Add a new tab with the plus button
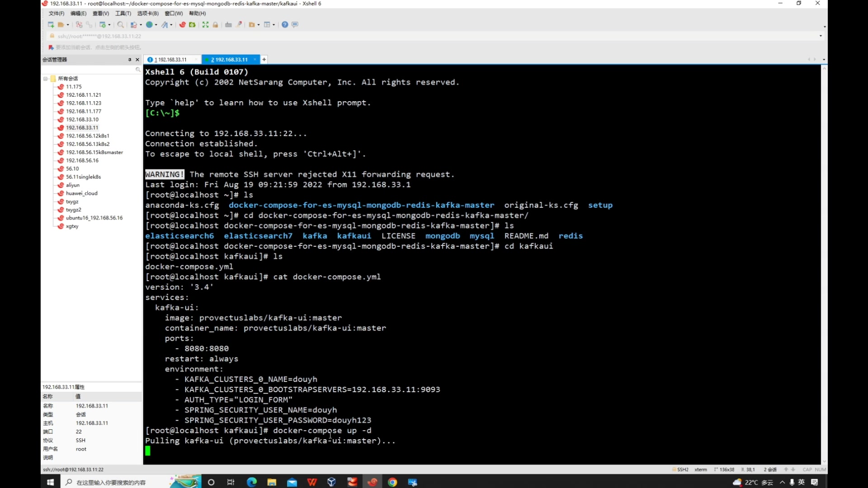 pyautogui.click(x=264, y=59)
